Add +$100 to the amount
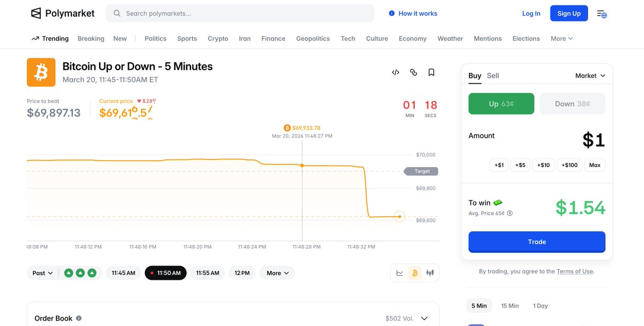The image size is (644, 326). click(569, 165)
